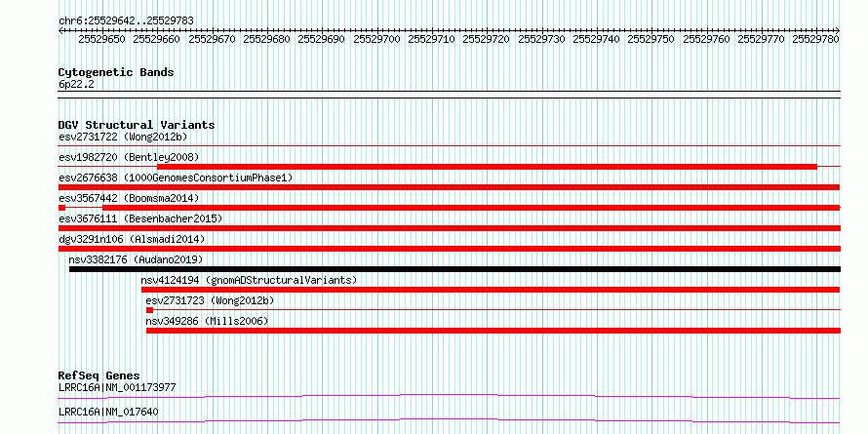
Task: Click the small red block starting esv3567442
Action: click(61, 208)
